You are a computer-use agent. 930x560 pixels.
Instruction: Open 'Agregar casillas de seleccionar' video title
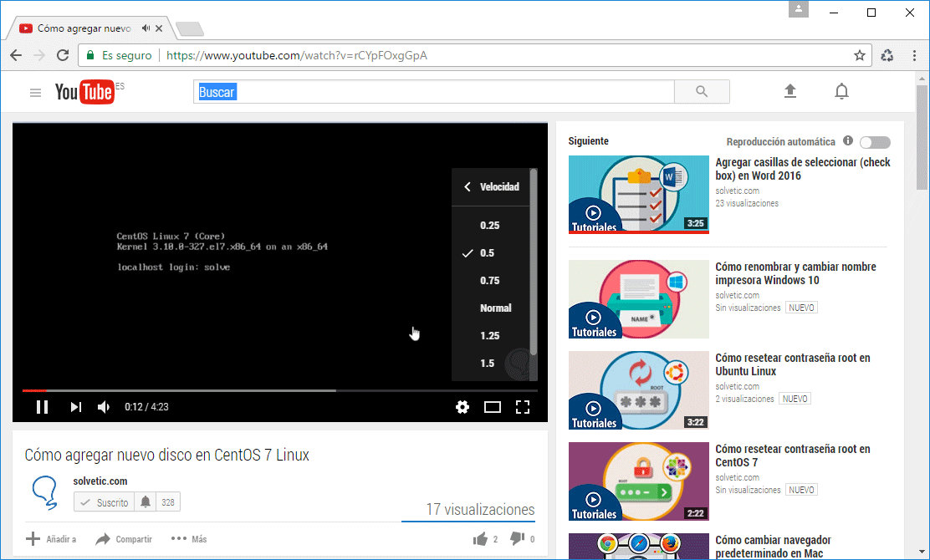tap(803, 169)
